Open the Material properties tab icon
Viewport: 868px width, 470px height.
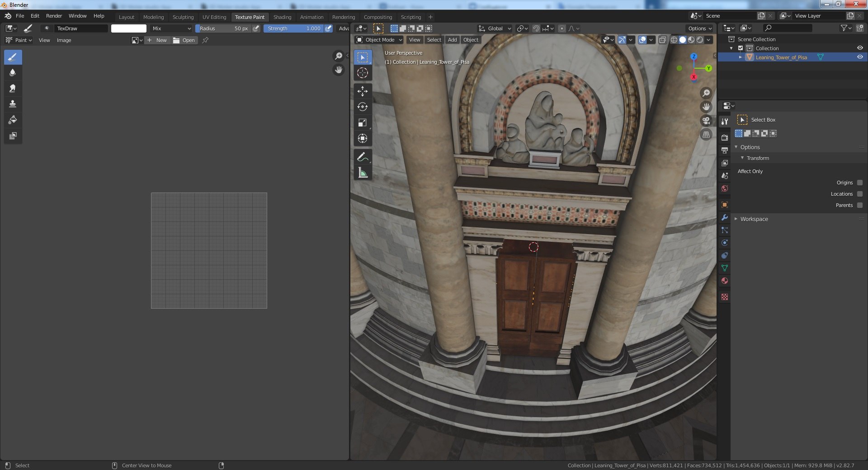[x=725, y=281]
